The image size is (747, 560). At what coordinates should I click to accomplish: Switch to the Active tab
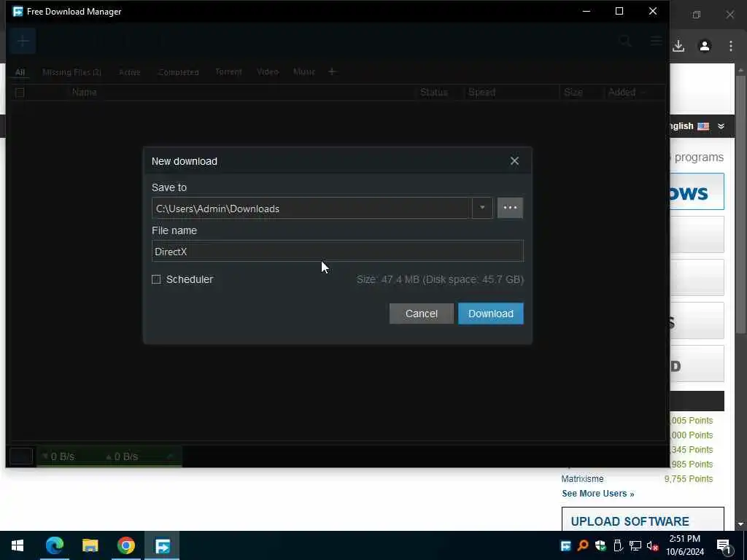[130, 72]
